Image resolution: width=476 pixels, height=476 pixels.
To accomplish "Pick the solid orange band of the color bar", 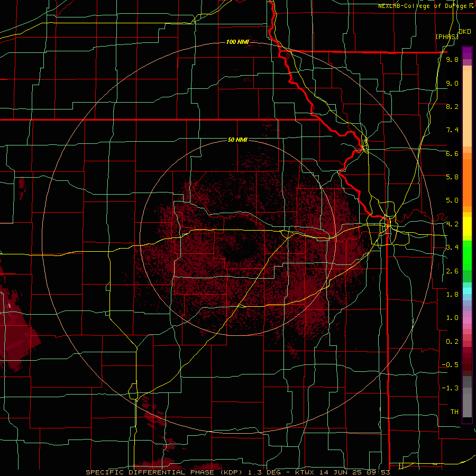I will (467, 182).
